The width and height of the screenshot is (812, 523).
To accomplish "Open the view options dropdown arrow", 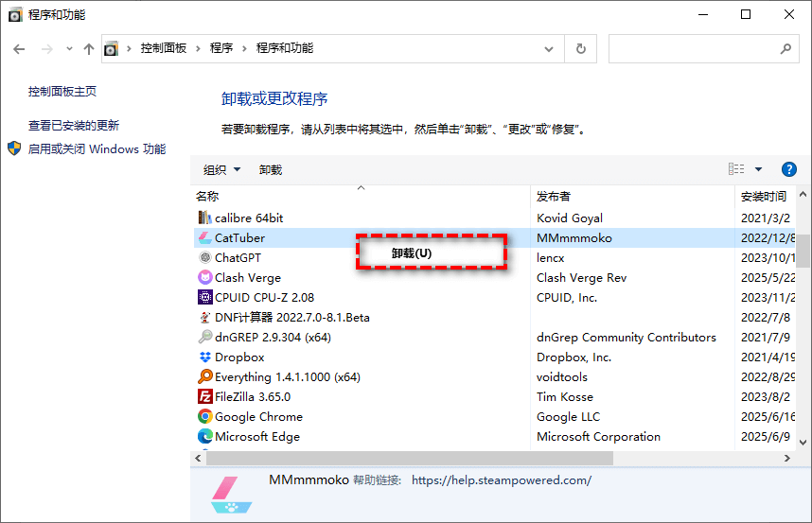I will click(x=759, y=169).
